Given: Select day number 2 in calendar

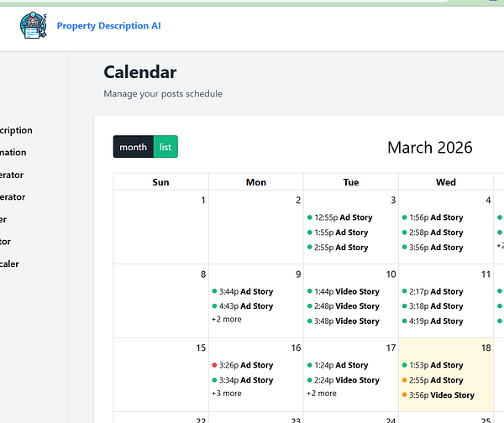Looking at the screenshot, I should [x=298, y=200].
